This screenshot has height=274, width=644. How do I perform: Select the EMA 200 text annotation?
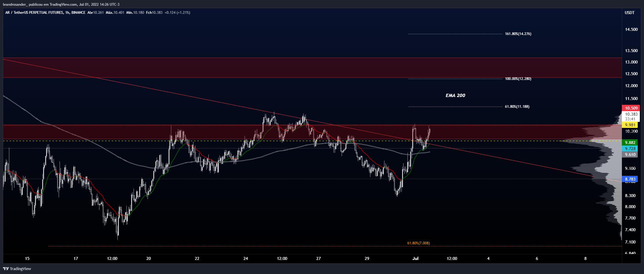coord(455,96)
